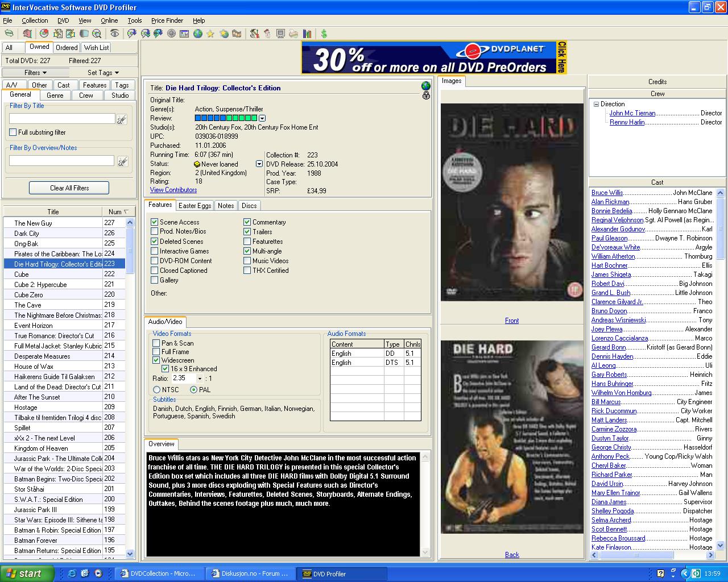Toggle the 16 x 9 Enhanced checkbox

[x=166, y=369]
